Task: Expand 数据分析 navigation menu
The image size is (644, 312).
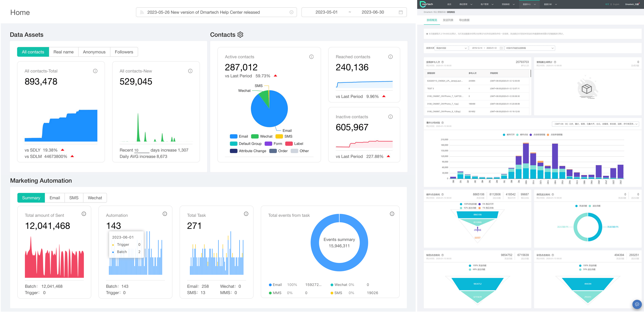Action: [550, 4]
